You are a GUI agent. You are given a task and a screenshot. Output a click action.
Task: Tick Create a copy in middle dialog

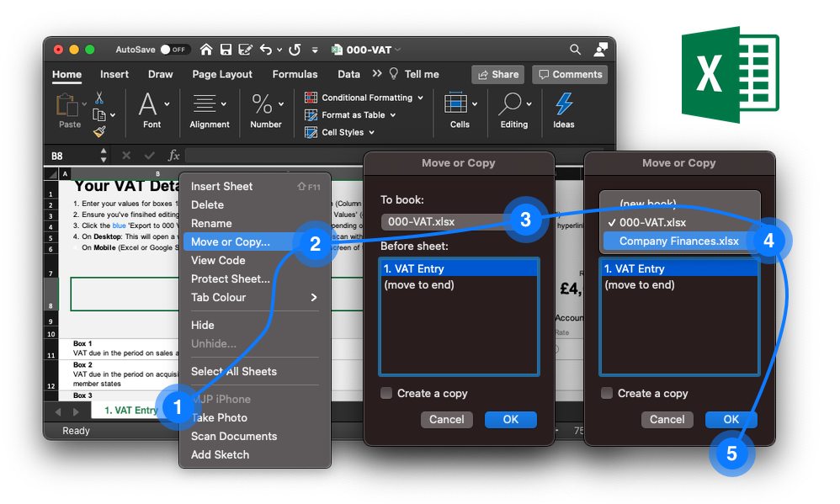(386, 393)
